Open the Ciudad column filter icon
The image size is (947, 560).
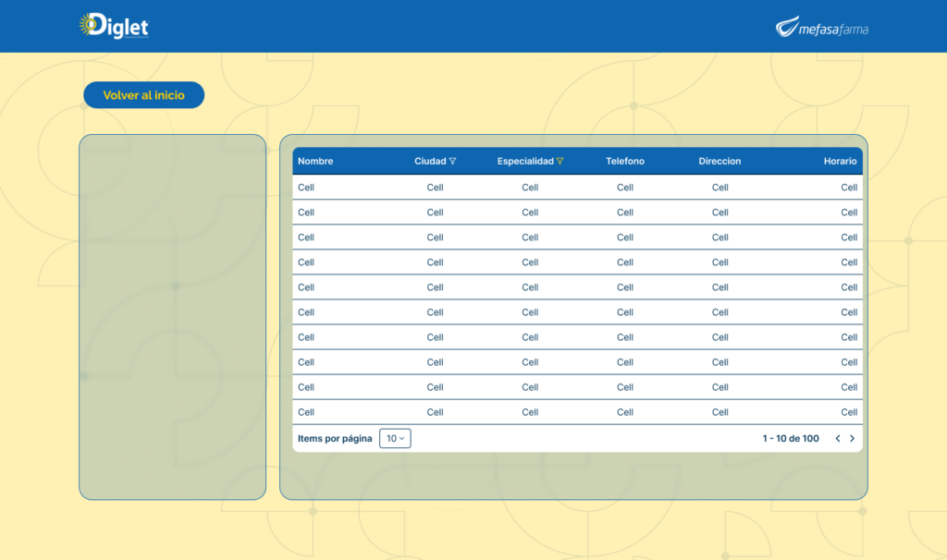452,162
